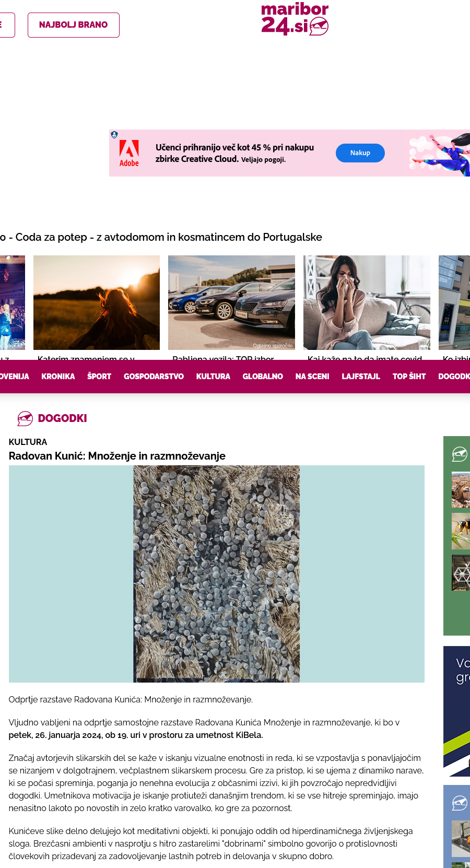Image resolution: width=470 pixels, height=868 pixels.
Task: Click the DOGODKI section logo icon
Action: pyautogui.click(x=25, y=418)
